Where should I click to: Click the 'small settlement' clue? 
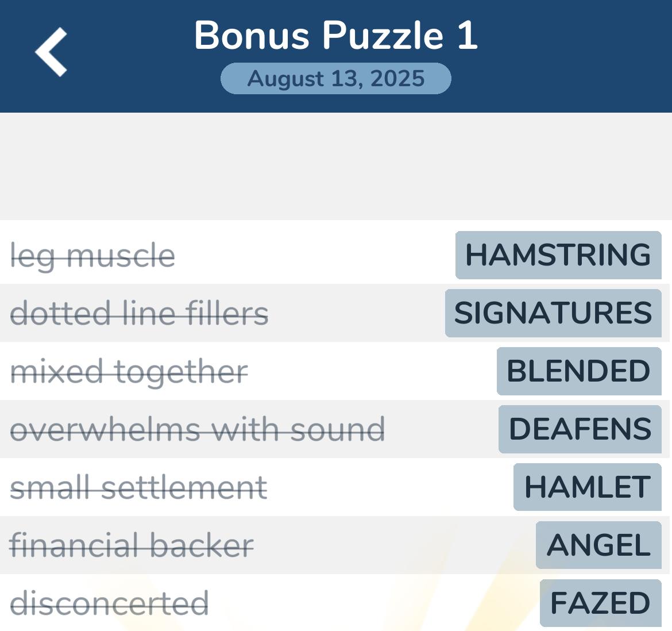(139, 488)
